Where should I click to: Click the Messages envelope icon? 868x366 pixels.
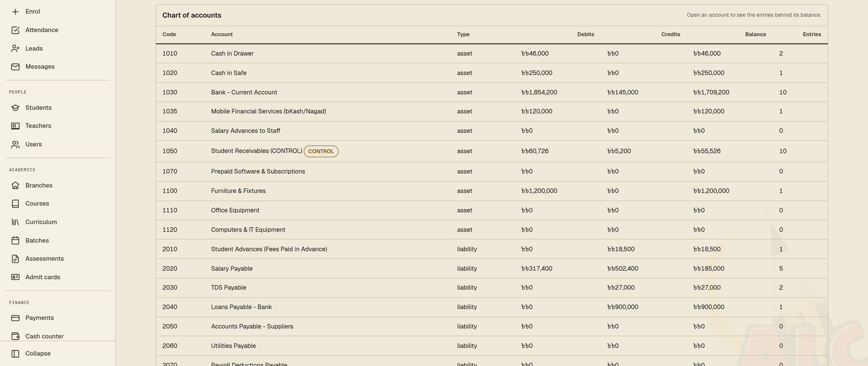(x=15, y=67)
